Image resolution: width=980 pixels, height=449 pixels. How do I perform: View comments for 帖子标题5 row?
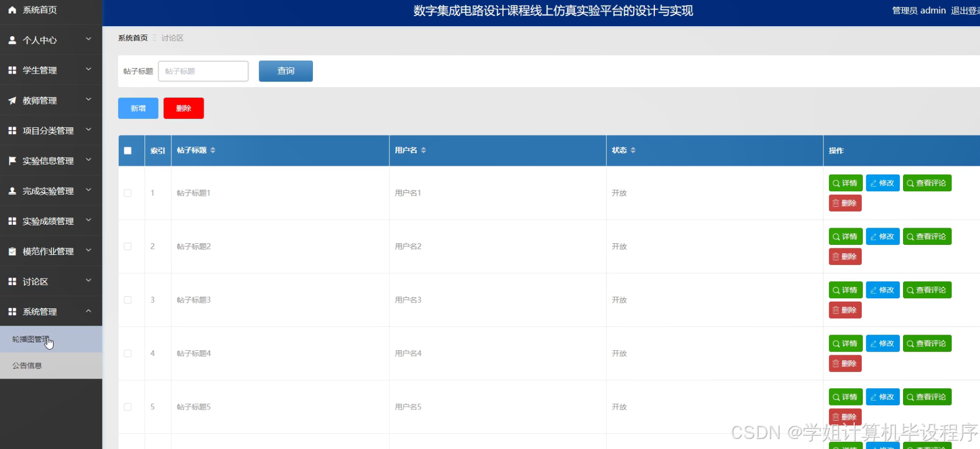(x=927, y=397)
